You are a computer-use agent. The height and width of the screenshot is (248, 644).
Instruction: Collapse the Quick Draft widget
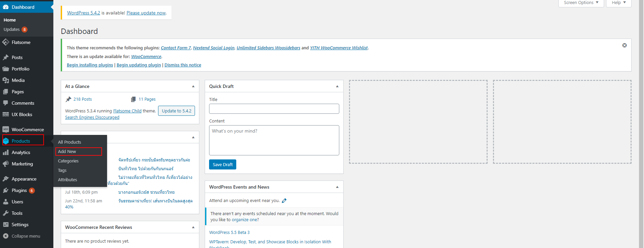tap(337, 86)
